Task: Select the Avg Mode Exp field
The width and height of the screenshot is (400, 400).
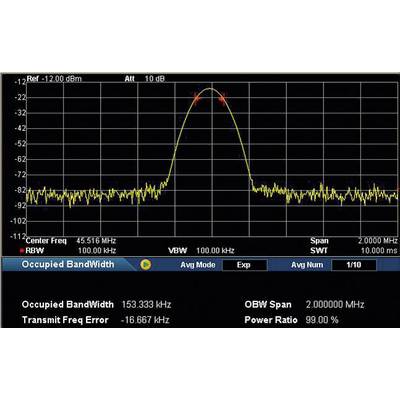Action: tap(244, 265)
